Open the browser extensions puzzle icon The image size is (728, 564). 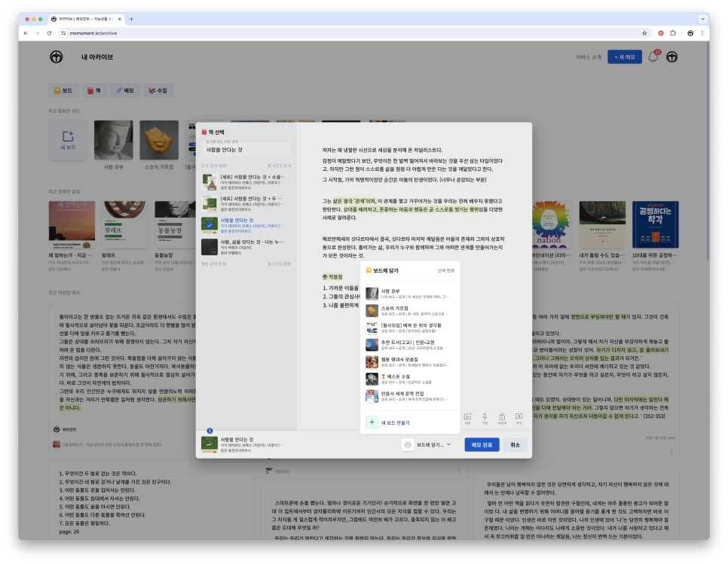(673, 33)
